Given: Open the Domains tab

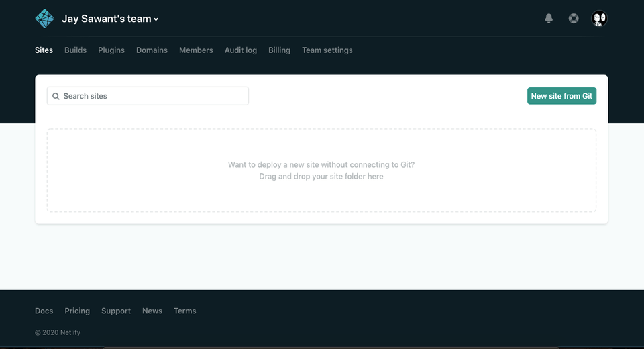Looking at the screenshot, I should pyautogui.click(x=152, y=50).
